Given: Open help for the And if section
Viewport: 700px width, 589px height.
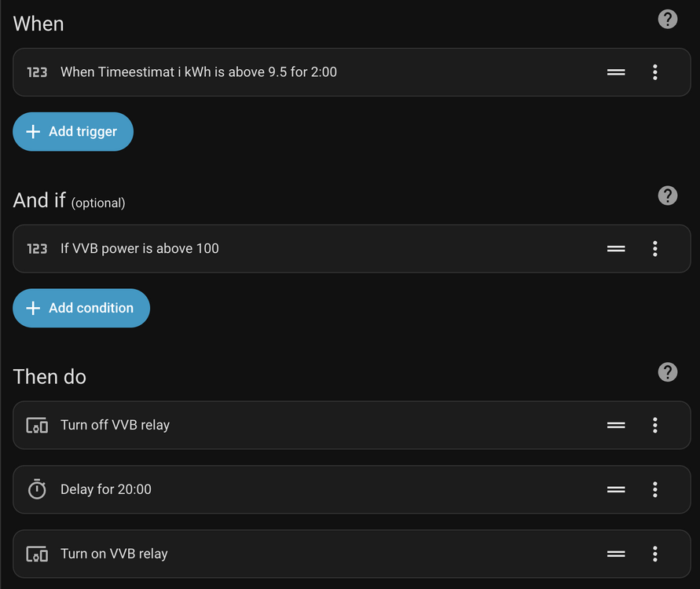Looking at the screenshot, I should 667,196.
